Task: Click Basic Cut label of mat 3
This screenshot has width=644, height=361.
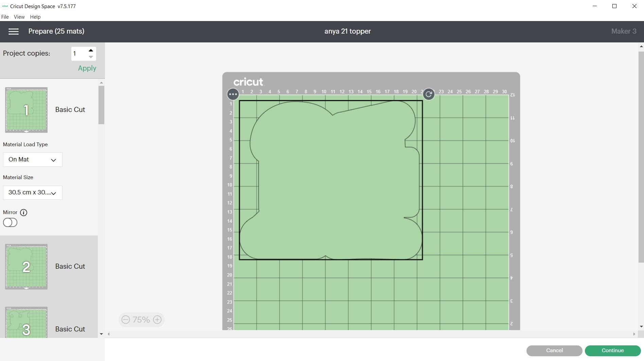Action: coord(70,329)
